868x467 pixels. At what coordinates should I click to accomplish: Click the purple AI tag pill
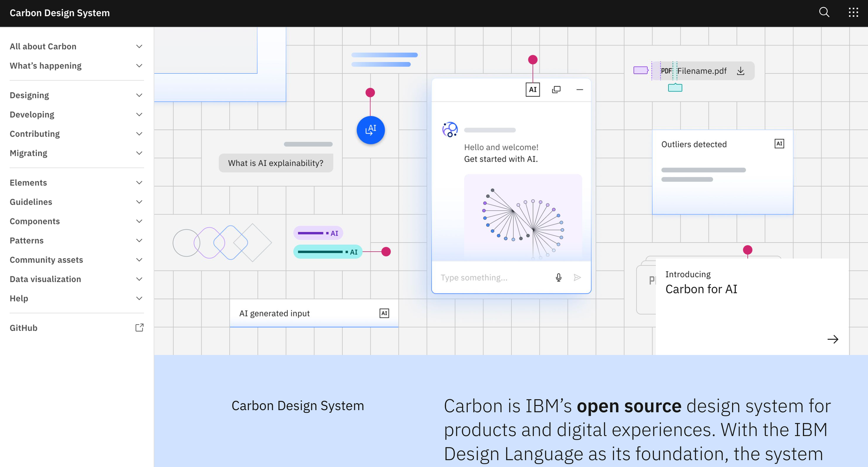318,233
